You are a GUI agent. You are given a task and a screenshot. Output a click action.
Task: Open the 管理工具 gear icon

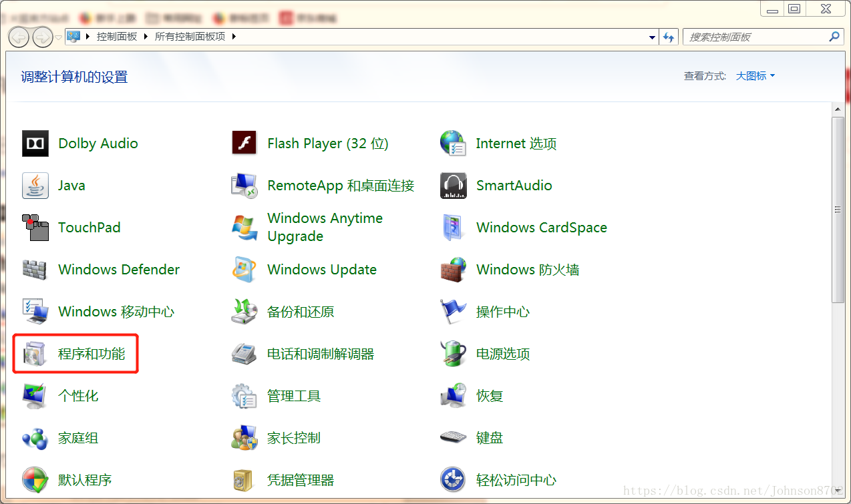244,396
